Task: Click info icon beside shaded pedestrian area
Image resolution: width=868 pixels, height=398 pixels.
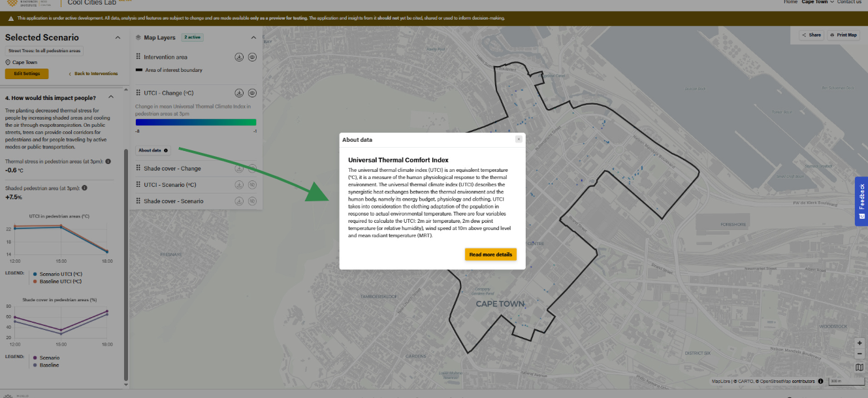Action: coord(85,188)
